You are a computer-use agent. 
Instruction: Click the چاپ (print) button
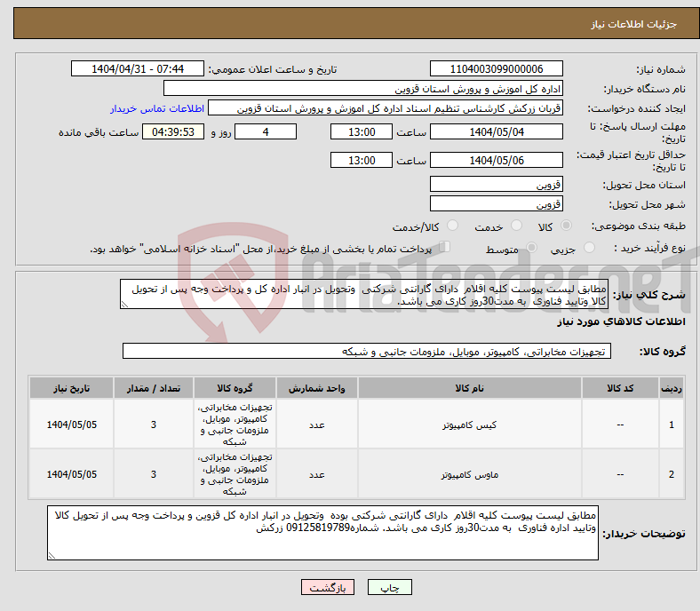389,587
